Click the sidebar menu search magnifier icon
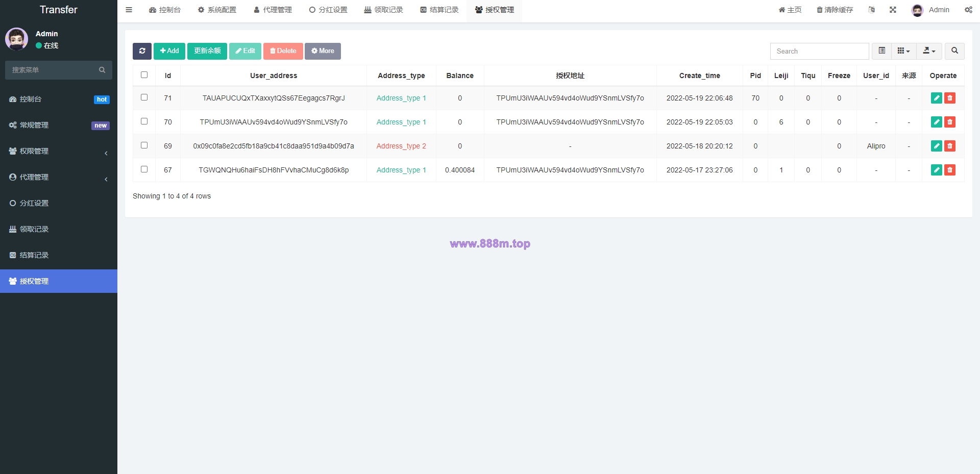Image resolution: width=980 pixels, height=474 pixels. 102,70
